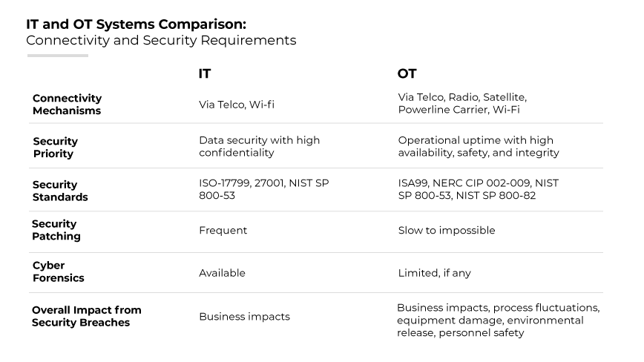Click the "IT and OT Systems Comparison" title
The height and width of the screenshot is (362, 644).
[x=136, y=24]
